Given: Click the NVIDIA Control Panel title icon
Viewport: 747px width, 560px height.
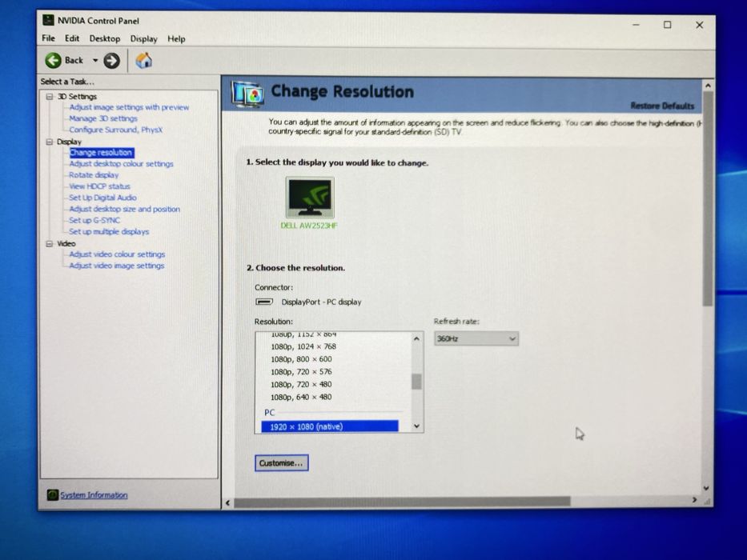Looking at the screenshot, I should coord(48,20).
